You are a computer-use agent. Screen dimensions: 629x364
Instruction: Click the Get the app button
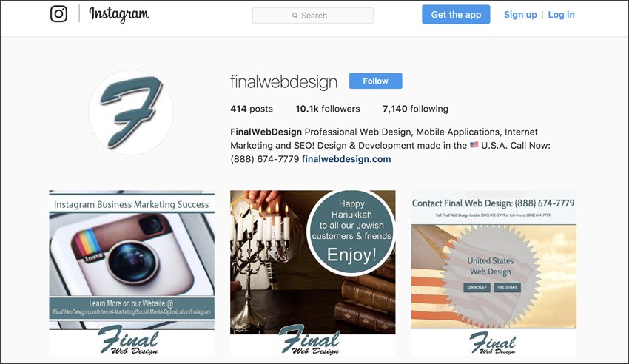tap(456, 15)
